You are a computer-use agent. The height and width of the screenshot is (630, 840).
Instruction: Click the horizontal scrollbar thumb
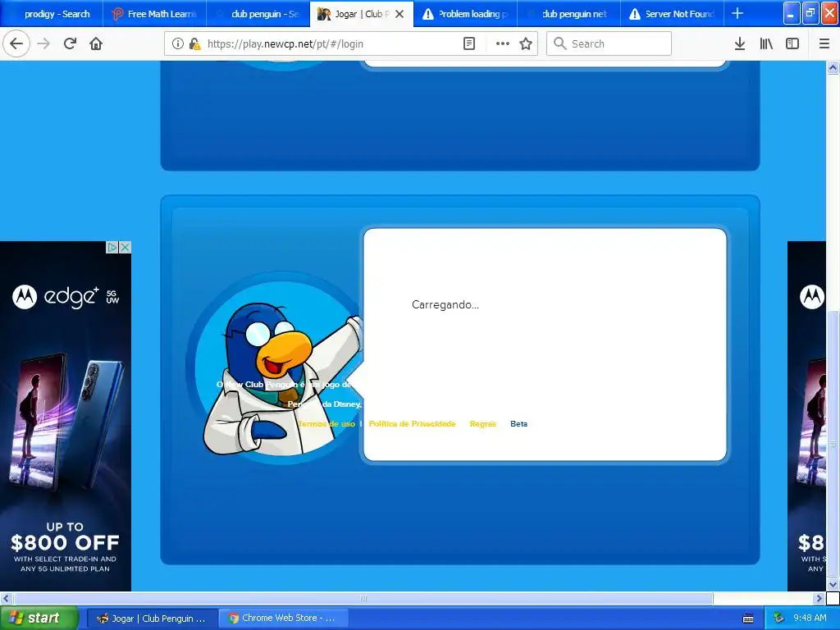[363, 598]
